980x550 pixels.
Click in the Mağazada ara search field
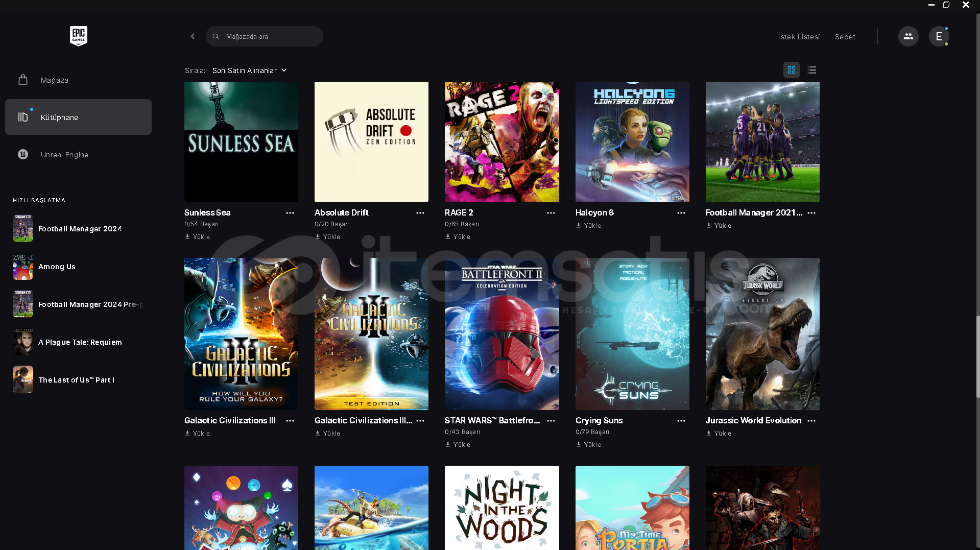point(264,36)
